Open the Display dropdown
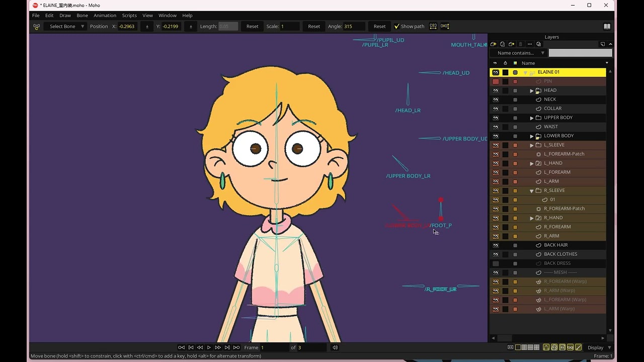Viewport: 644px width, 362px height. coord(599,347)
